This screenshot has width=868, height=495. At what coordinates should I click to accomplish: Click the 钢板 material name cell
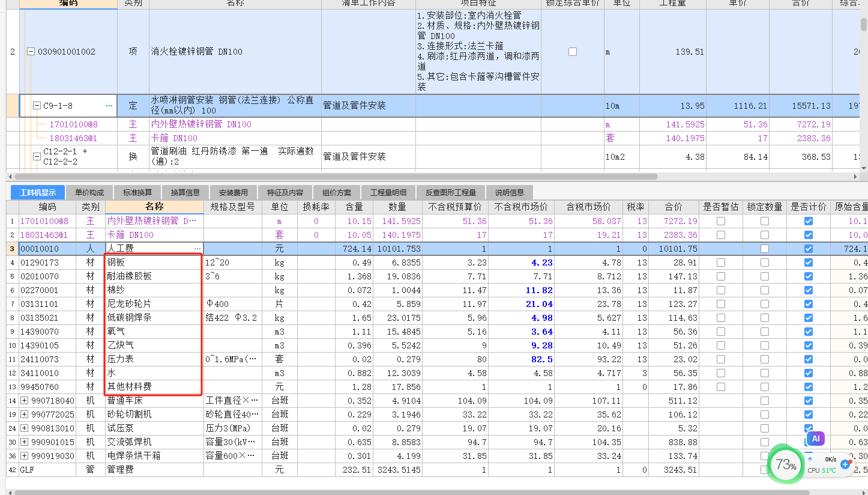154,263
